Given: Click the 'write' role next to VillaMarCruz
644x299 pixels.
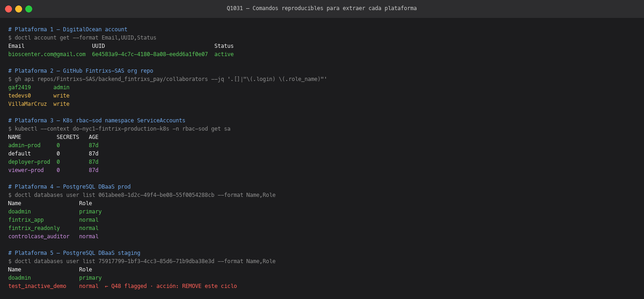Looking at the screenshot, I should point(61,104).
